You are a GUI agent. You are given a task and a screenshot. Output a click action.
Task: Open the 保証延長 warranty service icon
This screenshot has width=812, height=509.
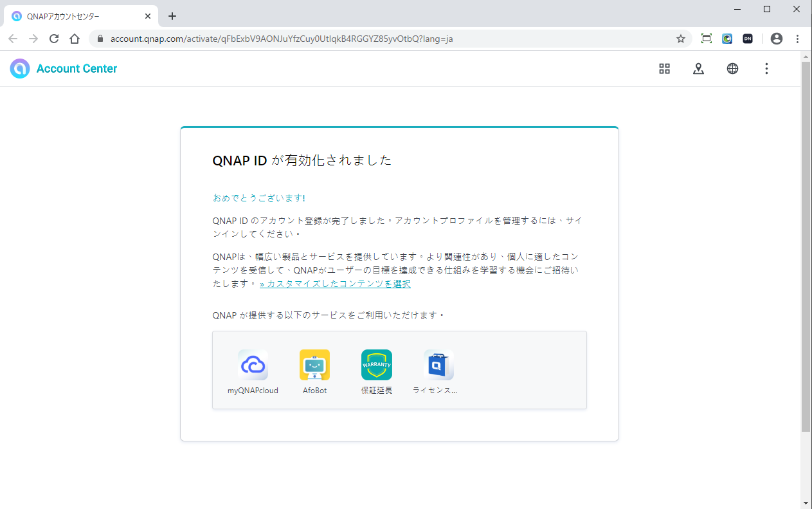point(376,366)
